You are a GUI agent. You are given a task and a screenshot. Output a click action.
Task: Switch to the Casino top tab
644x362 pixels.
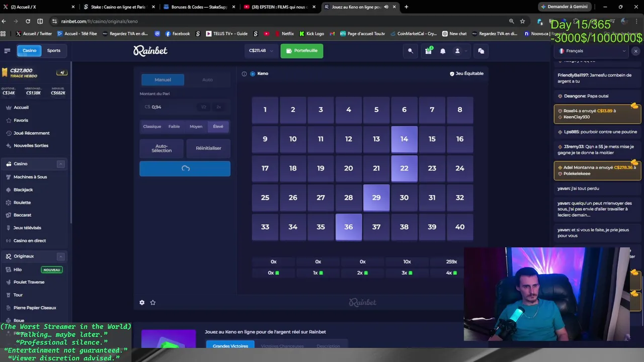(29, 51)
